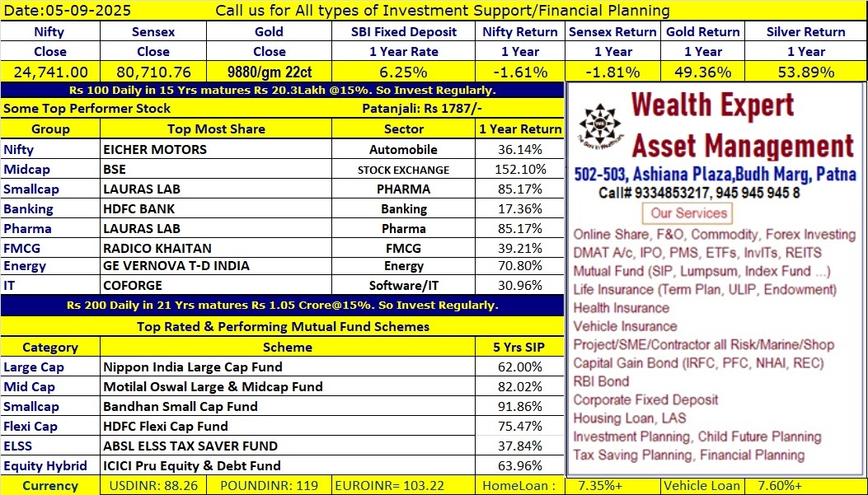The image size is (868, 495).
Task: Click the vehicle loan rate 7.60%+
Action: [x=780, y=486]
